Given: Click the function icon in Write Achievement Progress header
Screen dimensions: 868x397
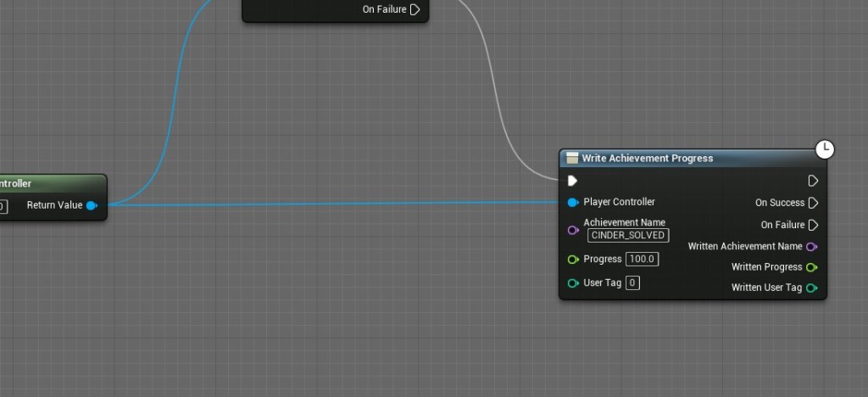Looking at the screenshot, I should 572,159.
